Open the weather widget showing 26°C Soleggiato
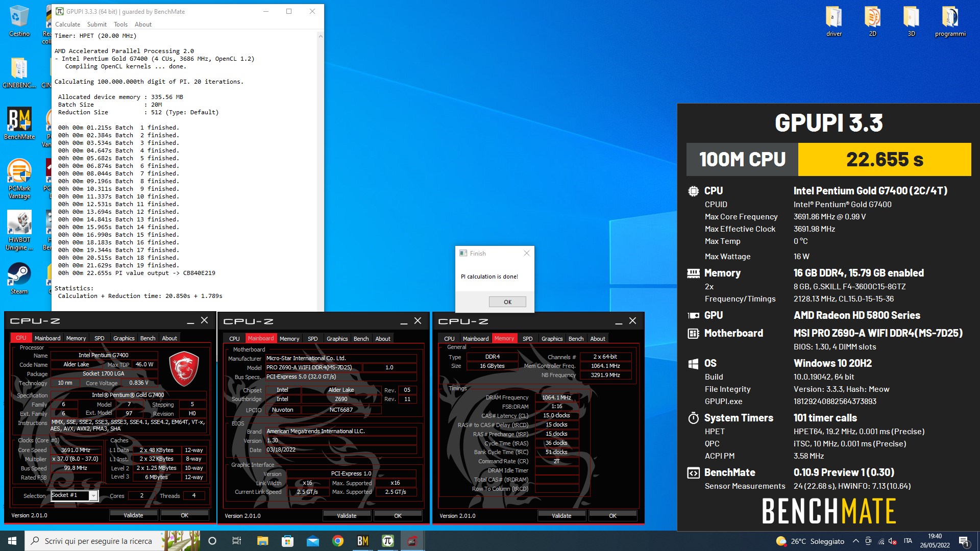Viewport: 980px width, 551px height. click(810, 541)
